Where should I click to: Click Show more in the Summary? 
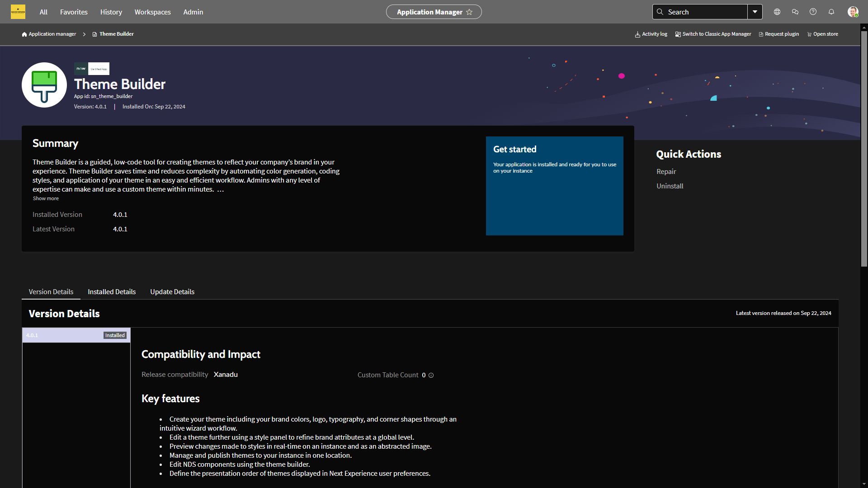pyautogui.click(x=45, y=198)
